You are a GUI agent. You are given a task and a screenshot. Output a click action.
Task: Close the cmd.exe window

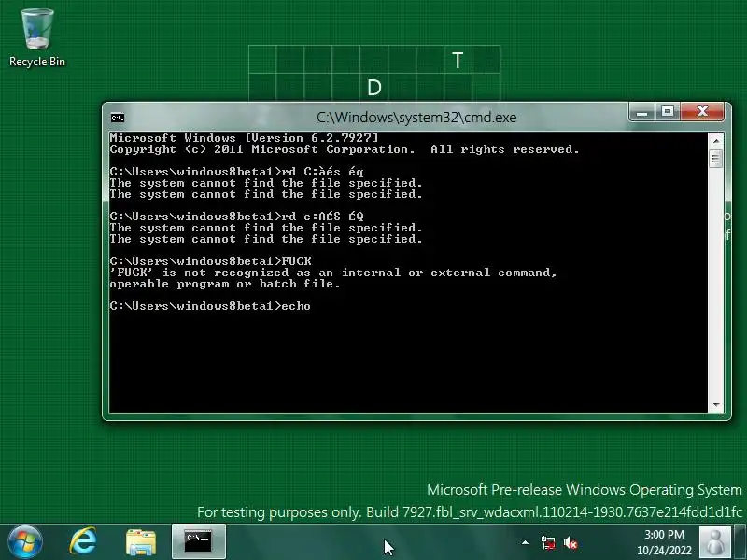(x=702, y=112)
